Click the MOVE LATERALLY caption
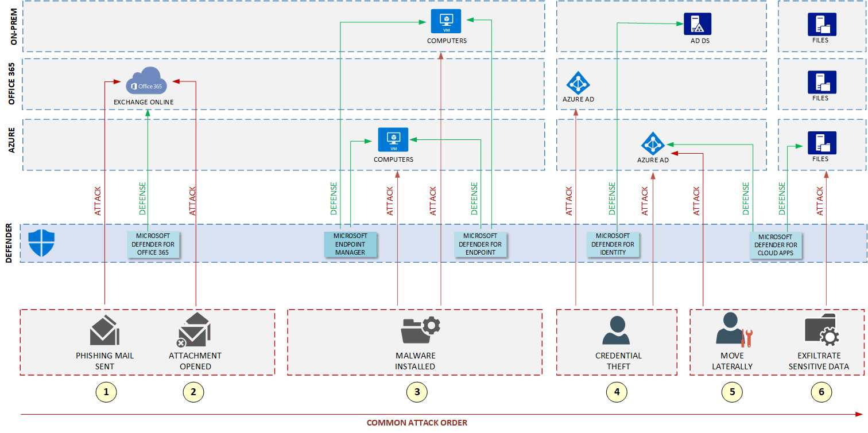 click(x=732, y=361)
